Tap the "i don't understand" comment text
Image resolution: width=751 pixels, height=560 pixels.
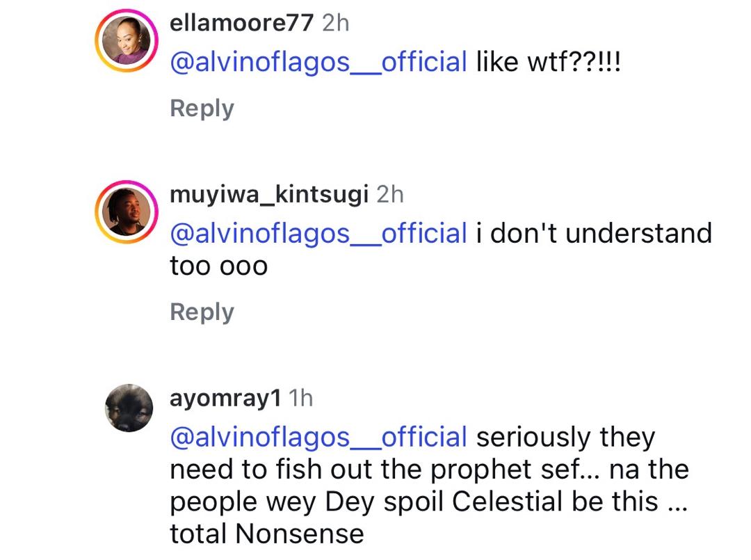tap(594, 234)
